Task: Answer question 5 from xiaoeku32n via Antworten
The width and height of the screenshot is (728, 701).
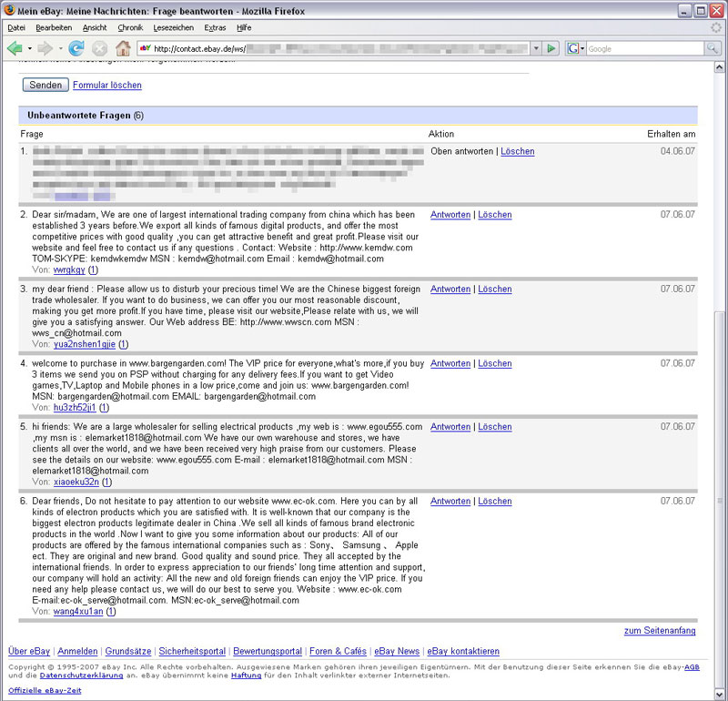Action: coord(450,426)
